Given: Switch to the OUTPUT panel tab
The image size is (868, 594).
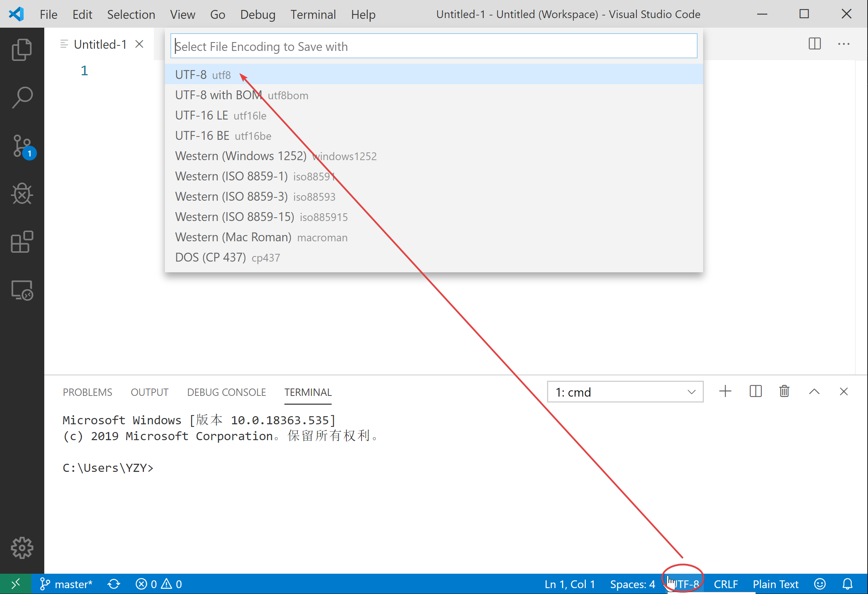Looking at the screenshot, I should coord(149,392).
